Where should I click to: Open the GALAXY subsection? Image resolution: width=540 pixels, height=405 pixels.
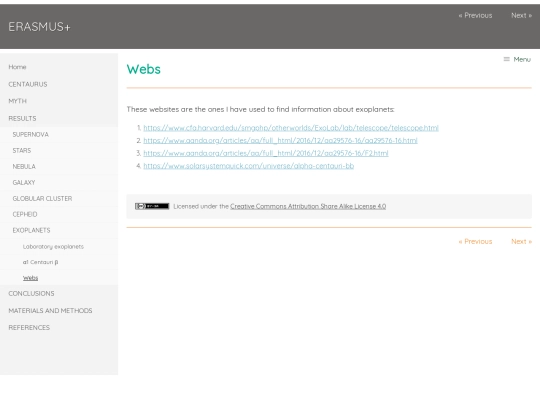tap(24, 183)
